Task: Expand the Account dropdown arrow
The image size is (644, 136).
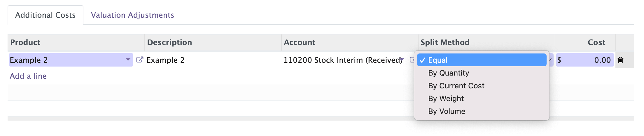Action: [x=402, y=60]
